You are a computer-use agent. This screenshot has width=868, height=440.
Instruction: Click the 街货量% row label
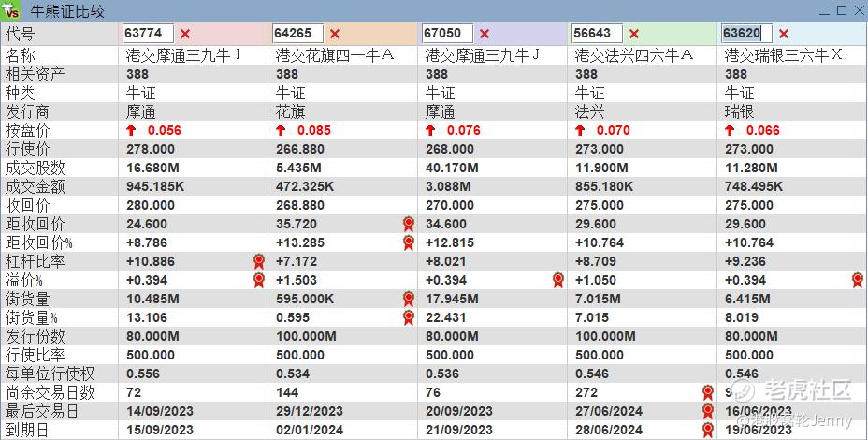(x=32, y=317)
